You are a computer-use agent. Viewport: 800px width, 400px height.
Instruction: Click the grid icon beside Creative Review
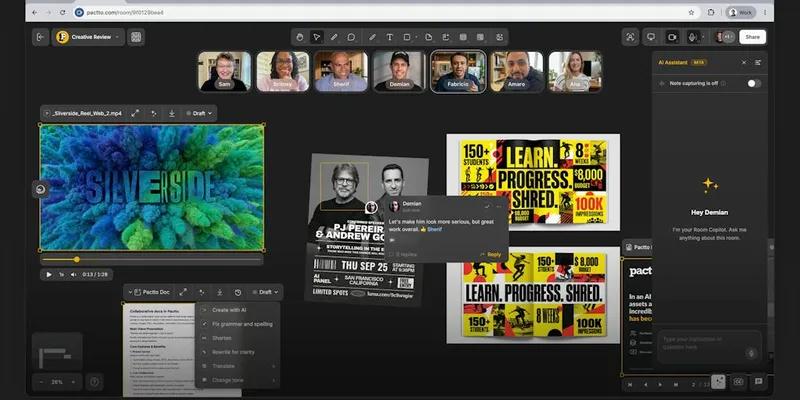click(136, 37)
